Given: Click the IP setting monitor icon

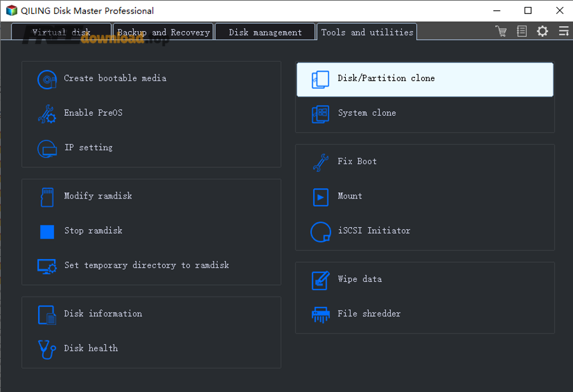Looking at the screenshot, I should pos(47,149).
